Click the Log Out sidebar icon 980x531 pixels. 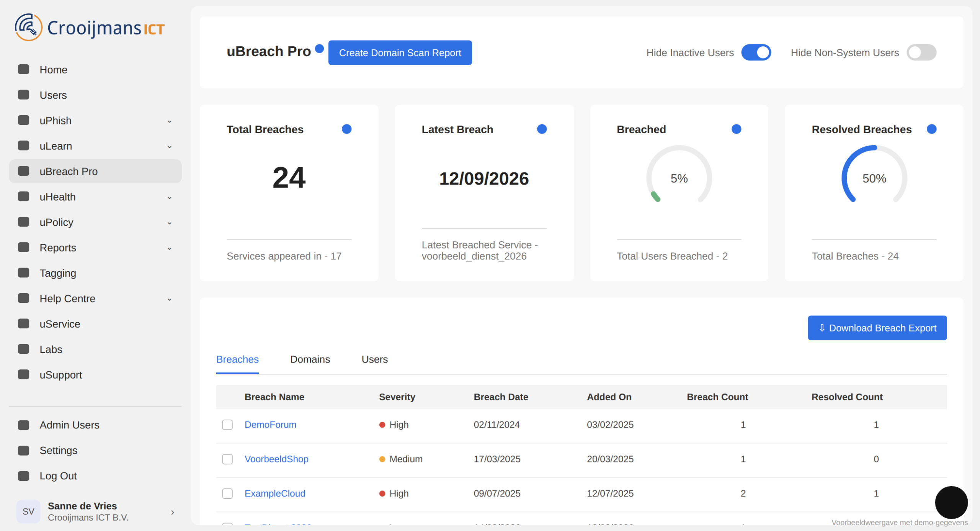(24, 475)
